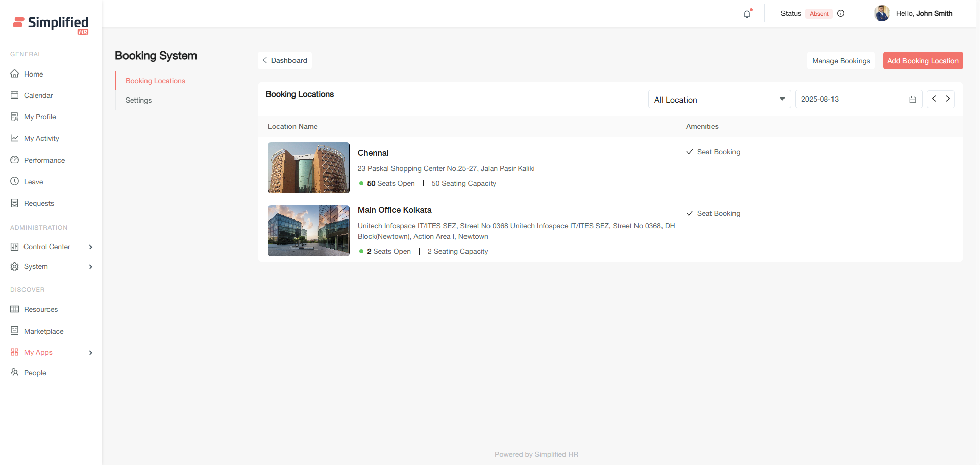Click the Home icon in sidebar
The width and height of the screenshot is (980, 465).
(x=15, y=74)
